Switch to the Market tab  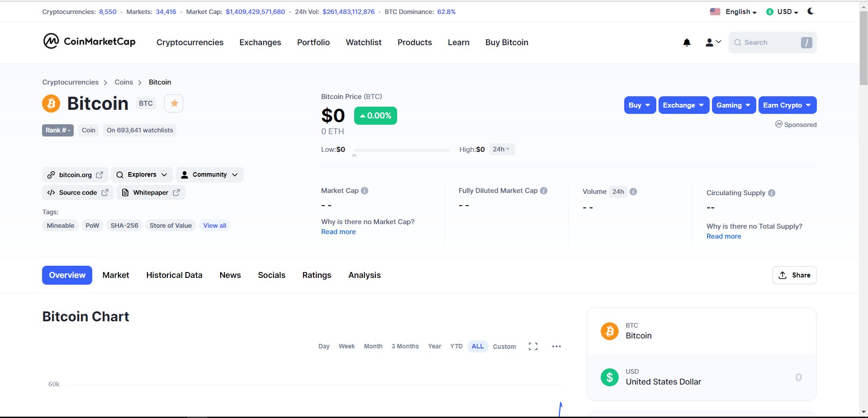[x=116, y=275]
